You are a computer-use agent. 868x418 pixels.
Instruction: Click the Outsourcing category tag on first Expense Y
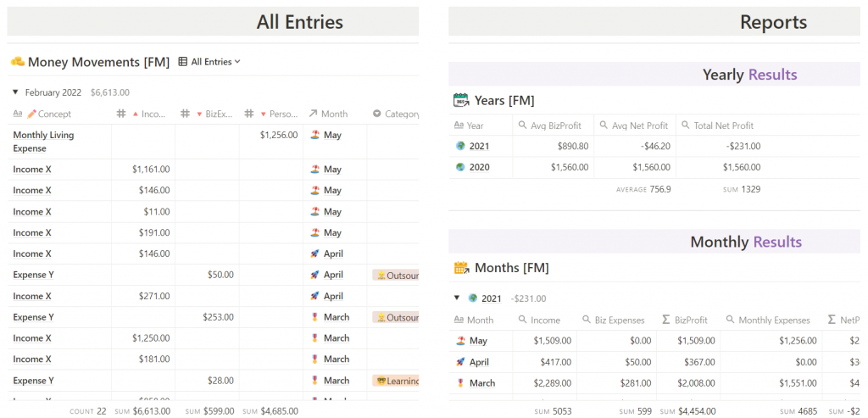[396, 275]
